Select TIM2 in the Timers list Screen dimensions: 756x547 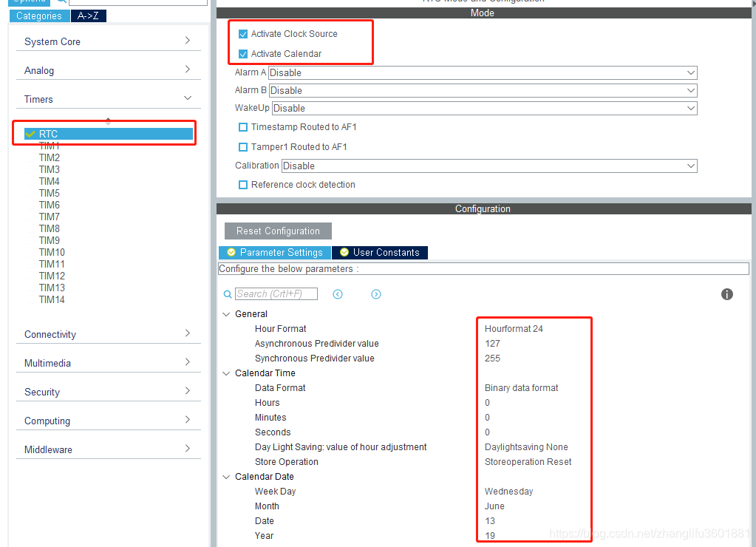[x=50, y=157]
